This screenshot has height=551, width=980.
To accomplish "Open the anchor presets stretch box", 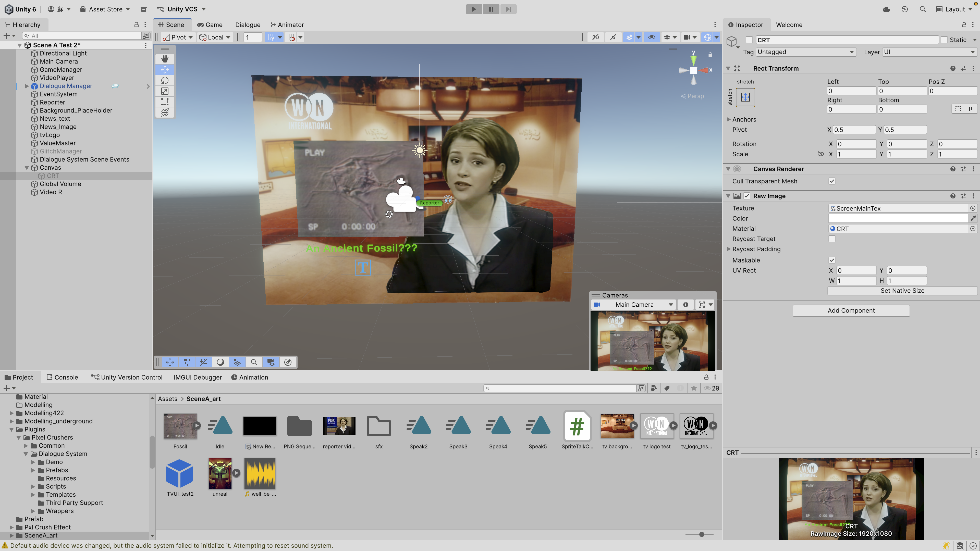I will pos(745,97).
